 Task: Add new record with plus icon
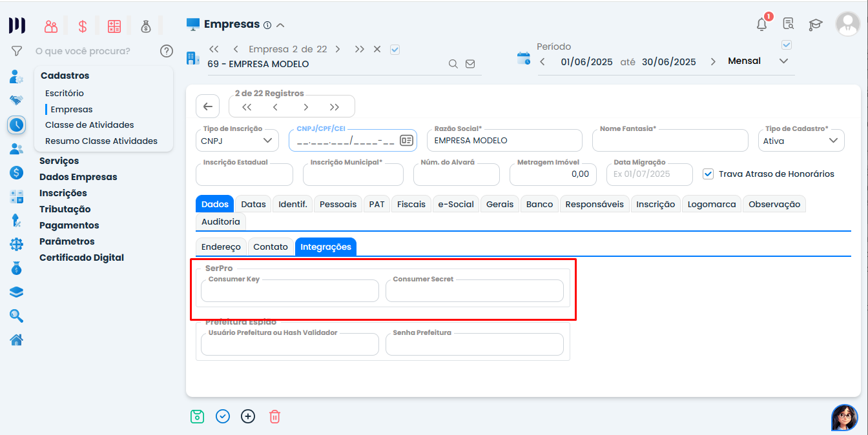tap(248, 416)
